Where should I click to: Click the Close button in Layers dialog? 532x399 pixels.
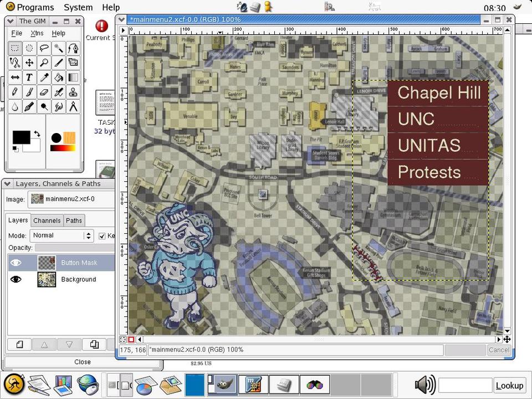click(x=83, y=362)
